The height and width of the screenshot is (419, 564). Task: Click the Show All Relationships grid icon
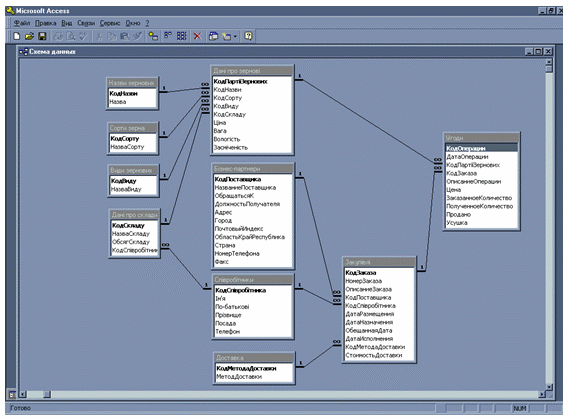point(182,36)
